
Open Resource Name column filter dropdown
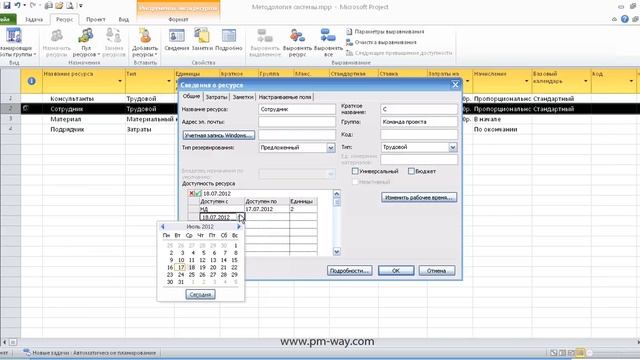120,81
